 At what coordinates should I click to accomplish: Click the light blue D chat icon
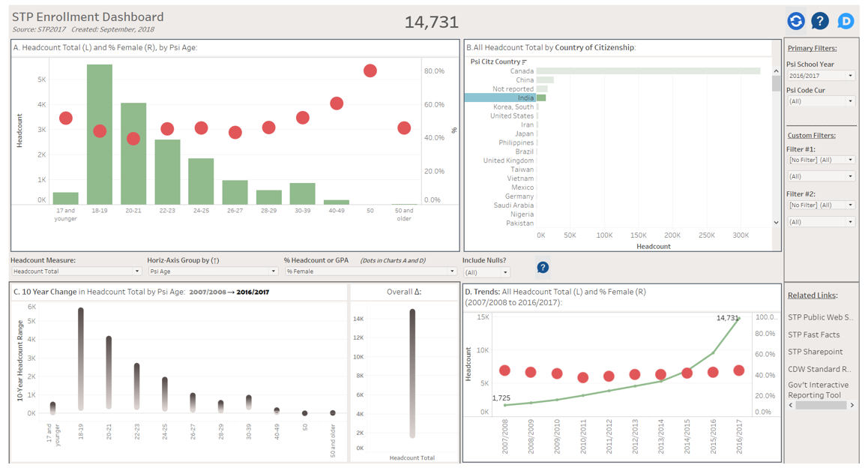(846, 21)
